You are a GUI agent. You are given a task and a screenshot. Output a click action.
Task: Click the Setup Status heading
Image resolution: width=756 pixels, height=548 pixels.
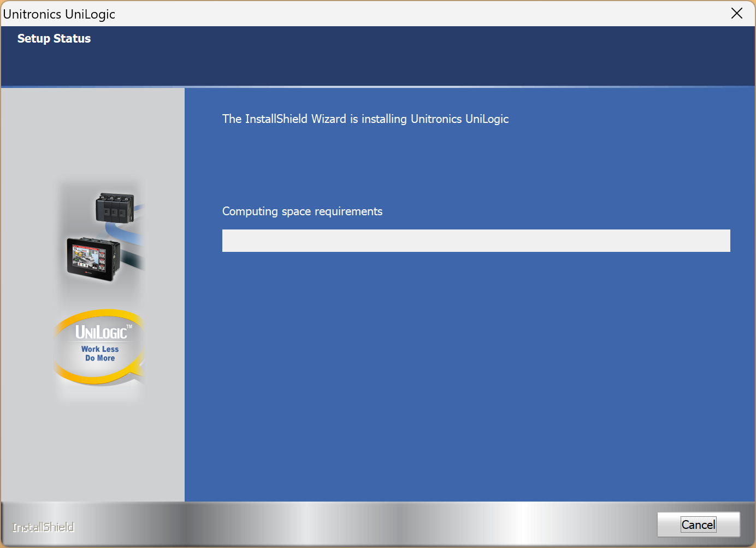(54, 39)
